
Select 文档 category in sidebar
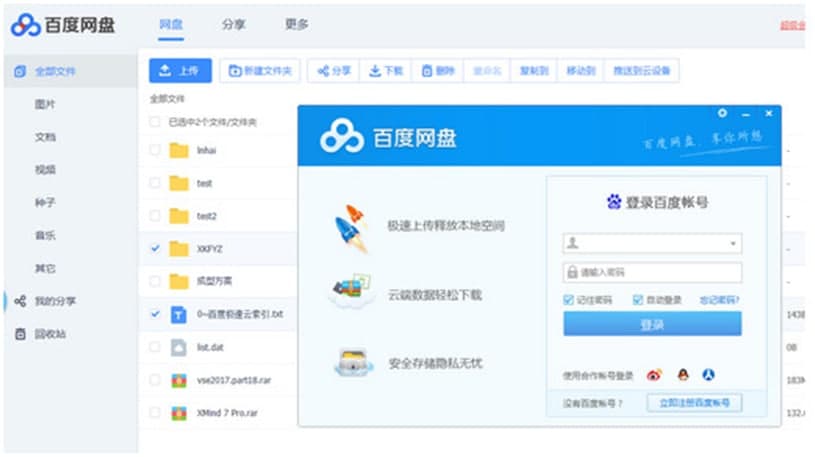pyautogui.click(x=45, y=137)
